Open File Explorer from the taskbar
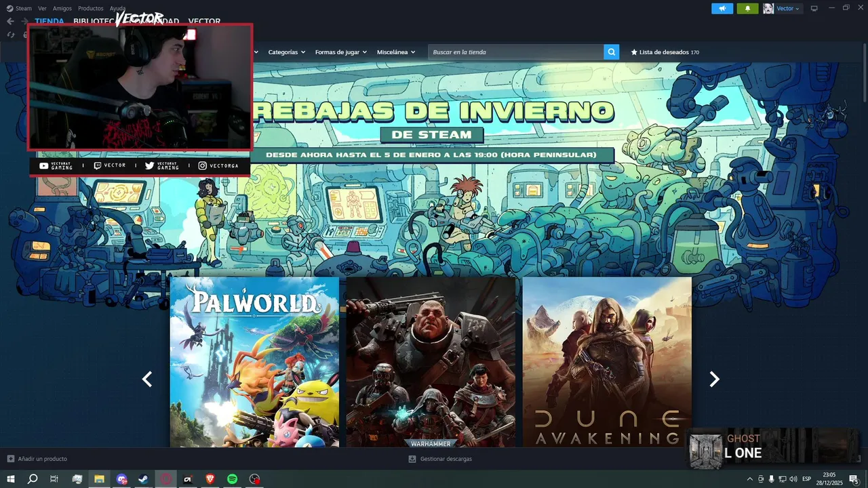868x488 pixels. 99,479
